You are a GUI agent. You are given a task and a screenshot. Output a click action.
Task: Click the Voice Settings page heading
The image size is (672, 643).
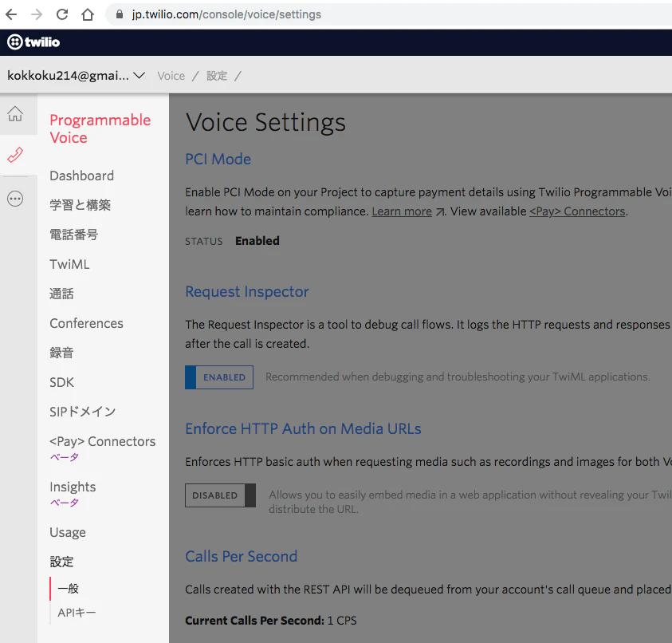point(265,122)
